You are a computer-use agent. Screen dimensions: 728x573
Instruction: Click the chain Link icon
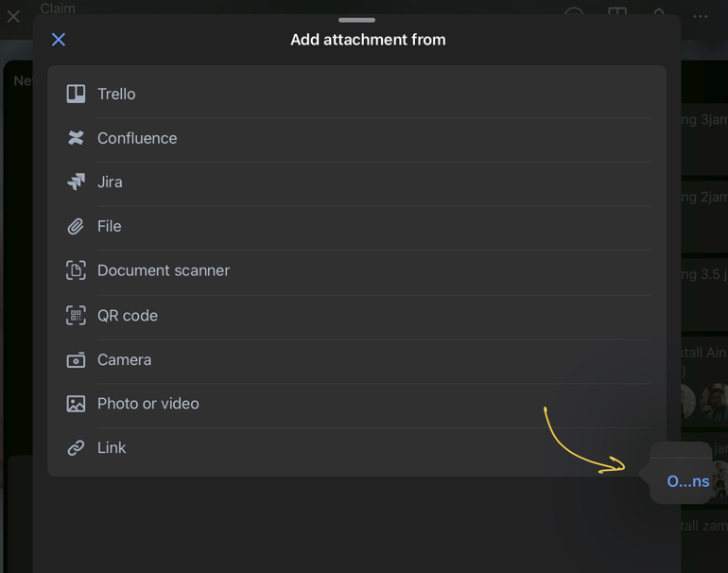point(76,447)
